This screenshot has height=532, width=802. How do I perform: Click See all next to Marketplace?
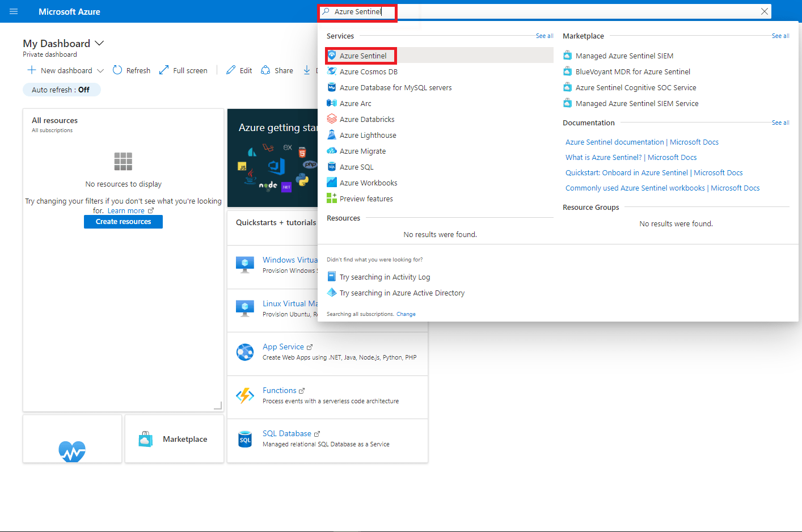pos(780,35)
